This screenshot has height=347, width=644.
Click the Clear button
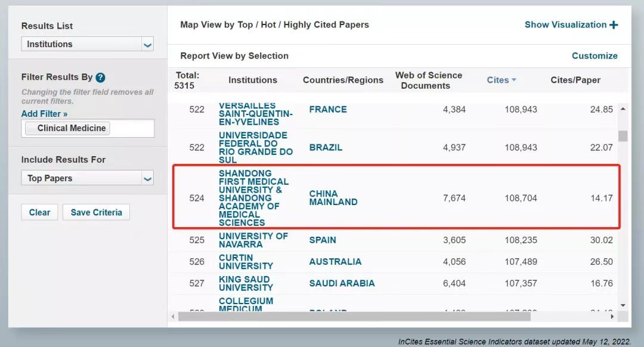coord(39,212)
